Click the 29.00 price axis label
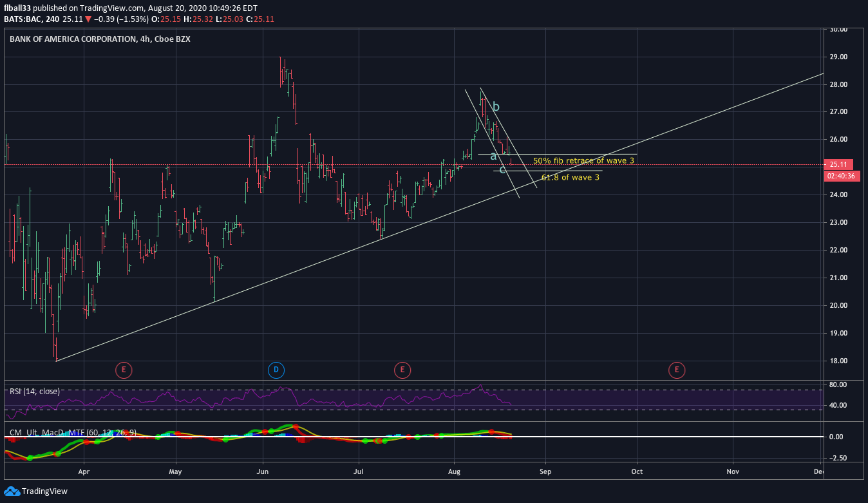Screen dimensions: 868x503 click(838, 57)
